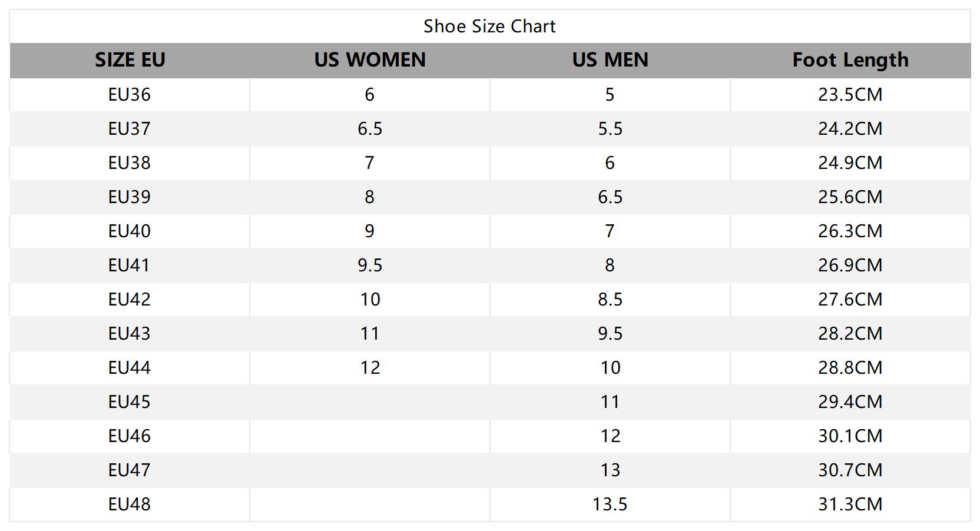The width and height of the screenshot is (980, 531).
Task: Select the US MEN column header
Action: (610, 60)
